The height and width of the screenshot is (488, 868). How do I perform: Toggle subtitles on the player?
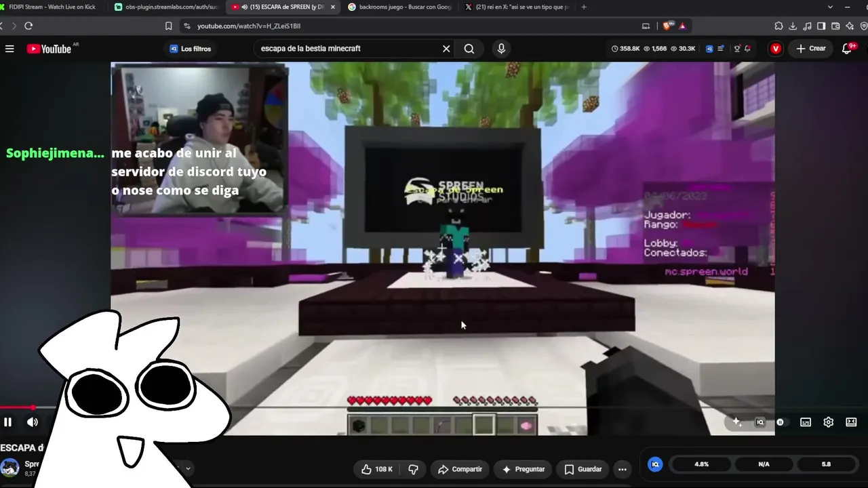806,422
